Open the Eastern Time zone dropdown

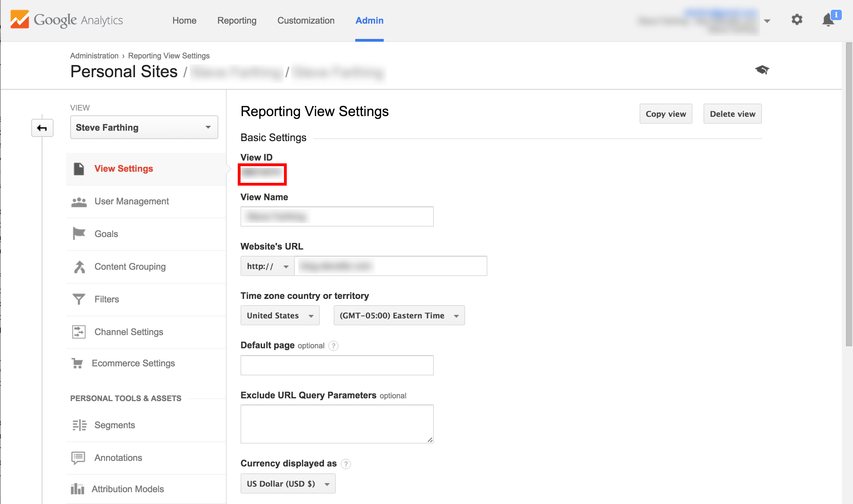[399, 316]
